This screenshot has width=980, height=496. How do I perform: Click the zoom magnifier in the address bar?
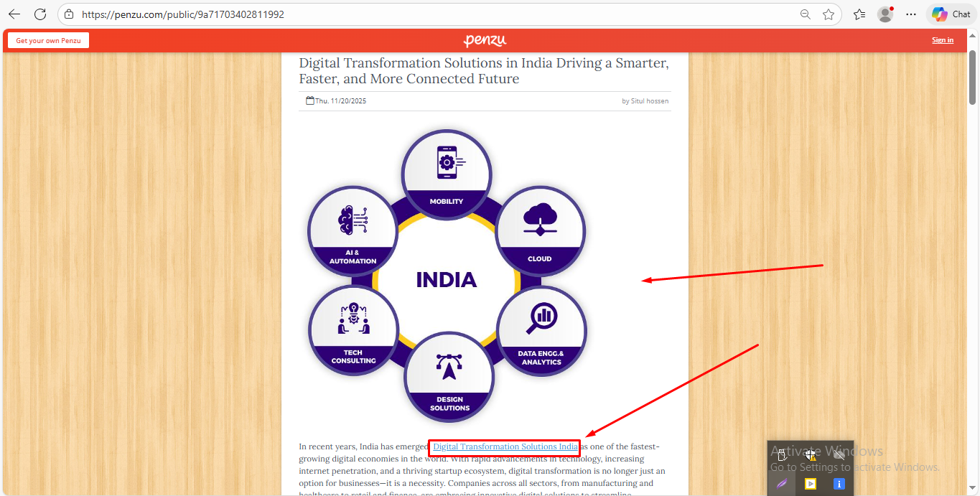click(x=806, y=14)
